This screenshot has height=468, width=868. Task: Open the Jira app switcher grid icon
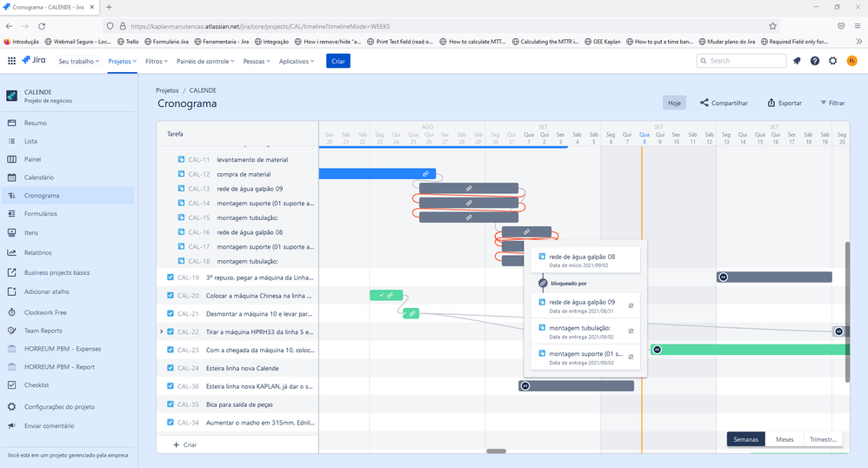11,61
